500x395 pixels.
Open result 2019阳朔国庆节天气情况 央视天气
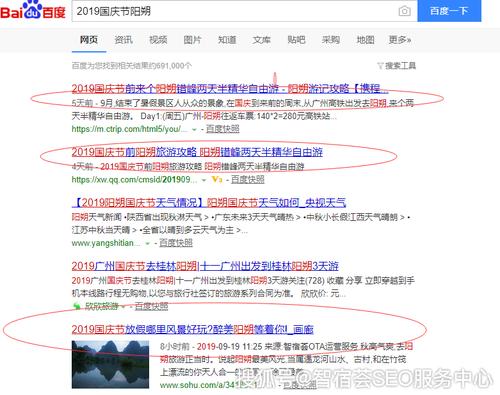(209, 203)
